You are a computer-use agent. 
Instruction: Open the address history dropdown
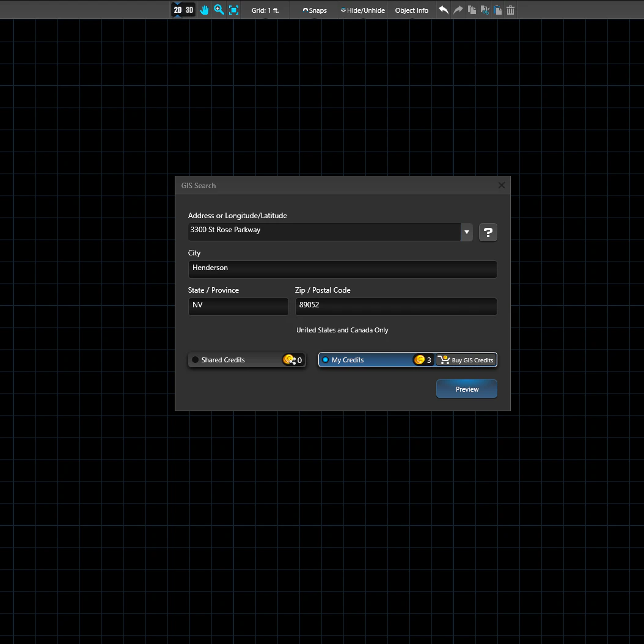pos(466,232)
